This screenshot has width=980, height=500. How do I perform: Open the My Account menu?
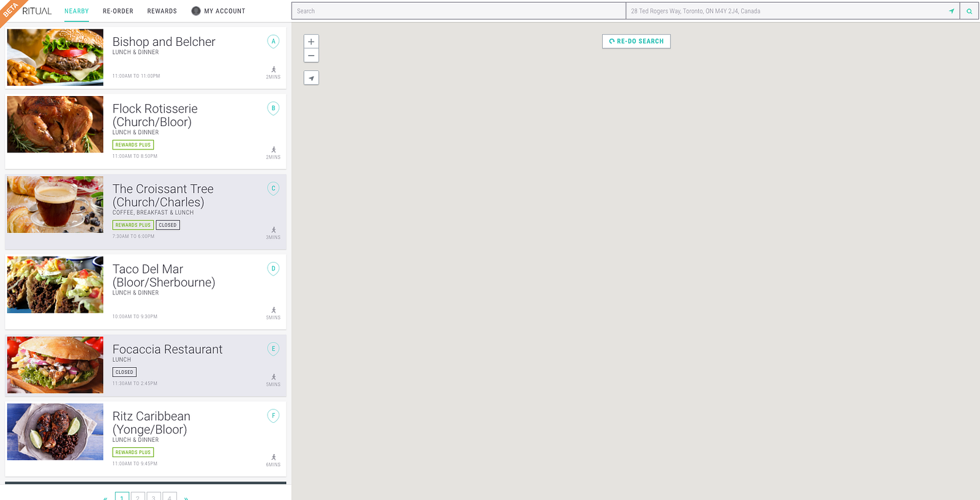[x=218, y=11]
